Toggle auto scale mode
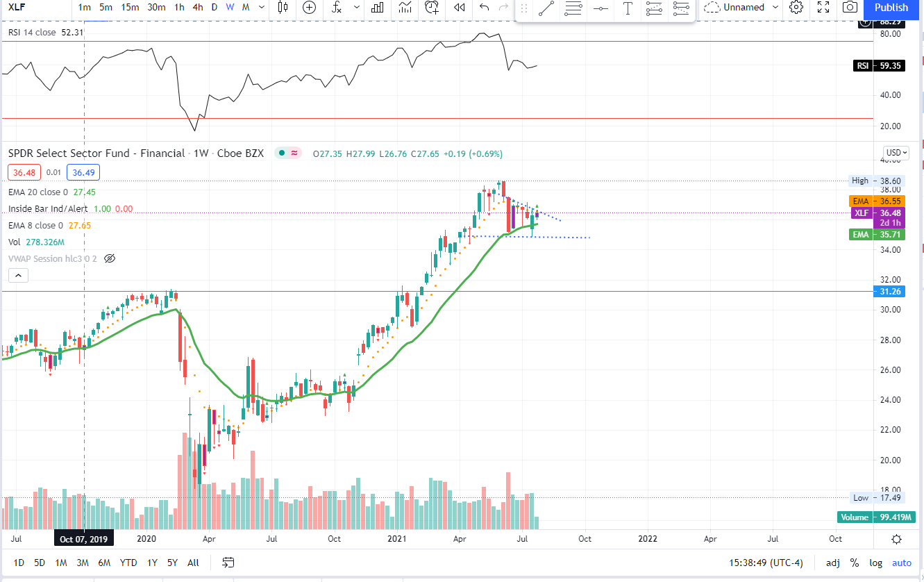This screenshot has height=582, width=924. coord(902,563)
